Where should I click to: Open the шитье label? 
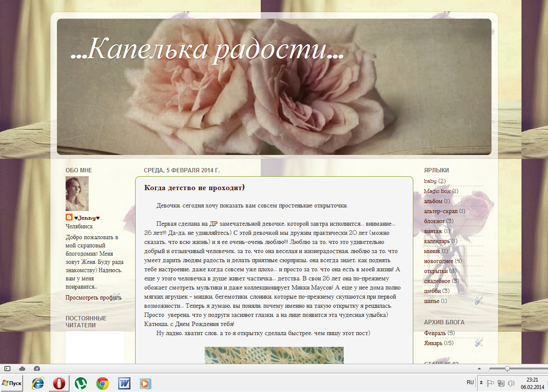pos(432,301)
